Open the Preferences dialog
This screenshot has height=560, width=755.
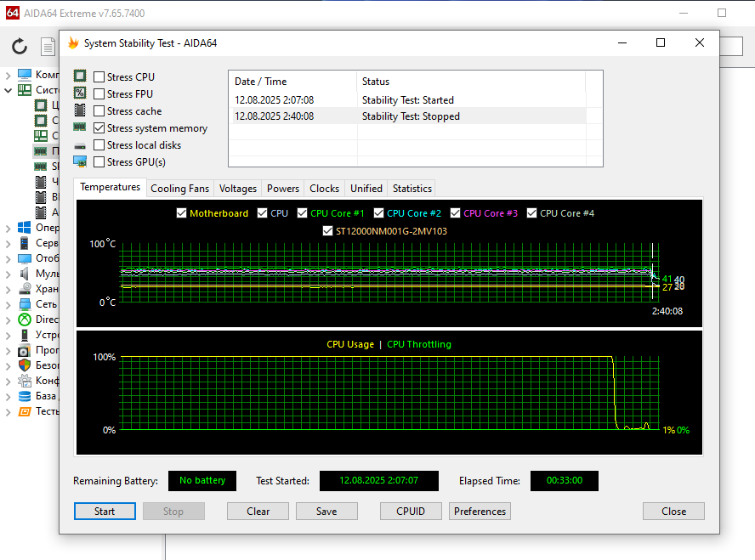coord(480,512)
